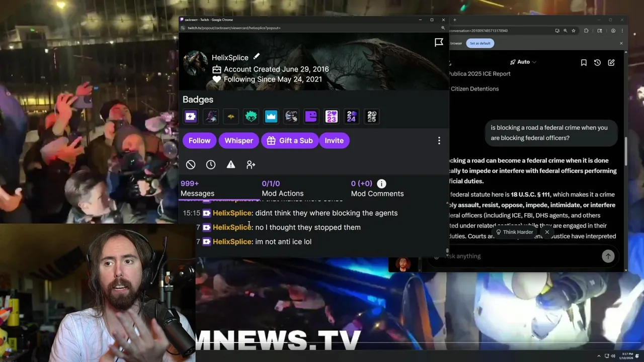The width and height of the screenshot is (644, 362).
Task: Click the taskbar network icon
Action: pyautogui.click(x=606, y=356)
